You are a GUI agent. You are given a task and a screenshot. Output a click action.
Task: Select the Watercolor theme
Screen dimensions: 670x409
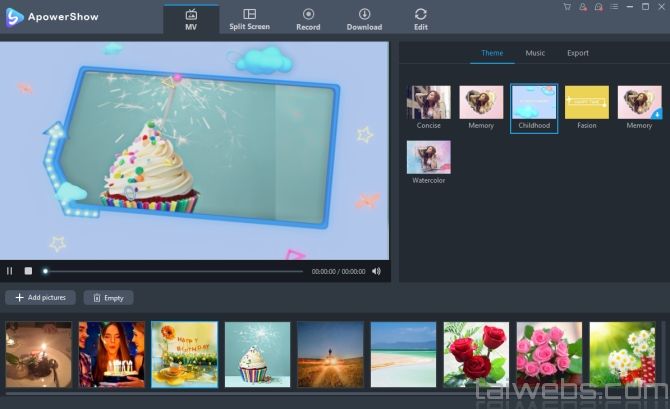428,158
